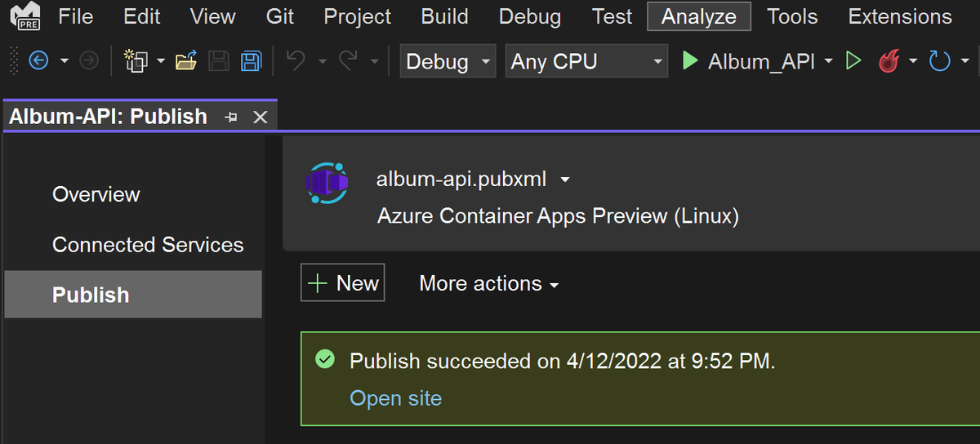Image resolution: width=980 pixels, height=444 pixels.
Task: Click the New Project toolbar icon
Action: click(135, 60)
